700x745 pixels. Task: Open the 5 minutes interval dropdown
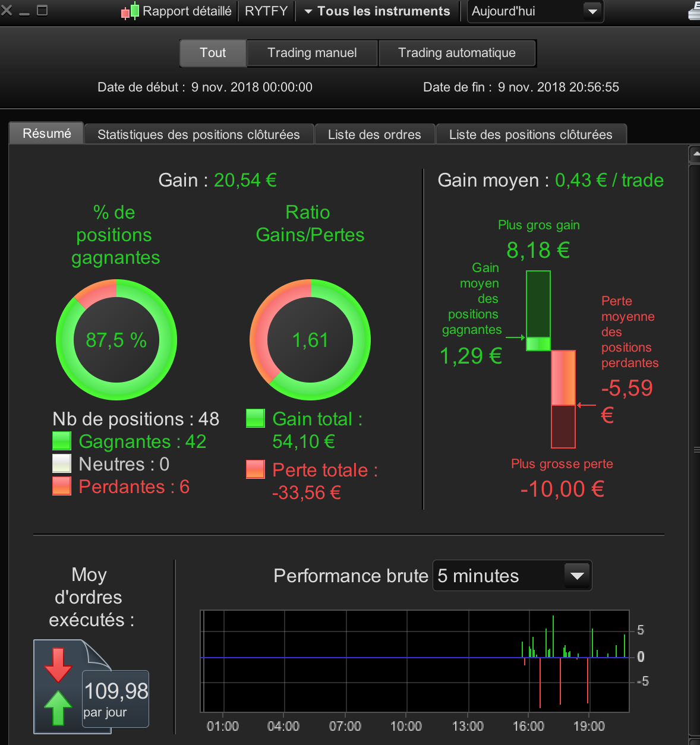pos(512,576)
